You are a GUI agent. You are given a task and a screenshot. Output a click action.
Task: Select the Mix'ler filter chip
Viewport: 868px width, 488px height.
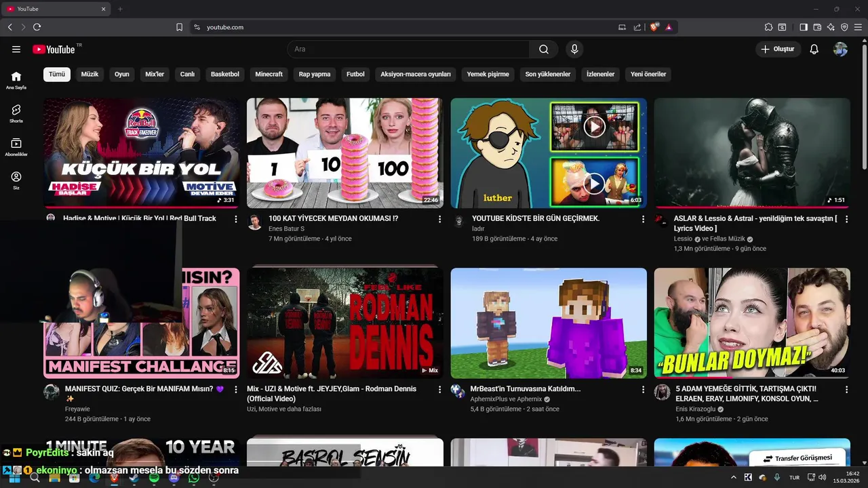click(155, 74)
